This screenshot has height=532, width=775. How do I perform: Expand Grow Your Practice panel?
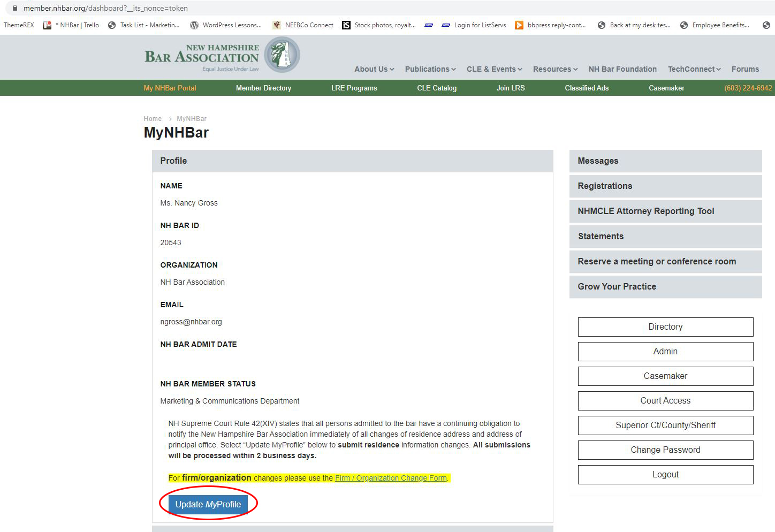[665, 287]
